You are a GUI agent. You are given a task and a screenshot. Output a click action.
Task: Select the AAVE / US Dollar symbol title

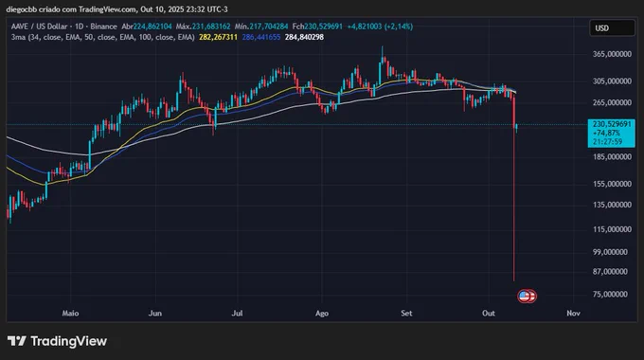[39, 27]
